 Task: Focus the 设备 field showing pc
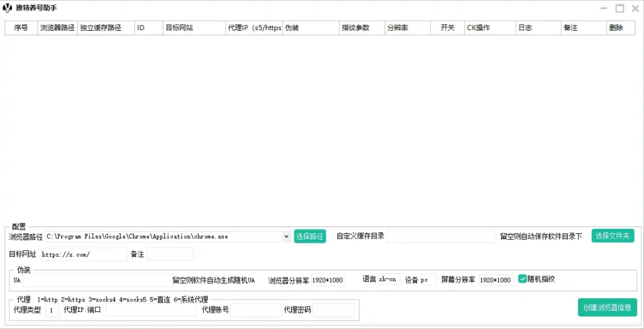click(428, 280)
